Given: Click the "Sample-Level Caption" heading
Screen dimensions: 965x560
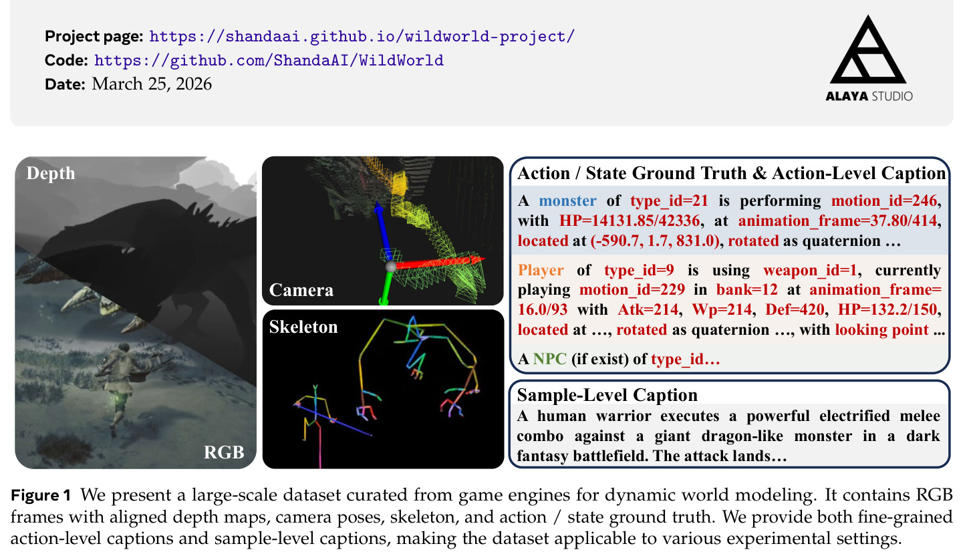Looking at the screenshot, I should 607,394.
